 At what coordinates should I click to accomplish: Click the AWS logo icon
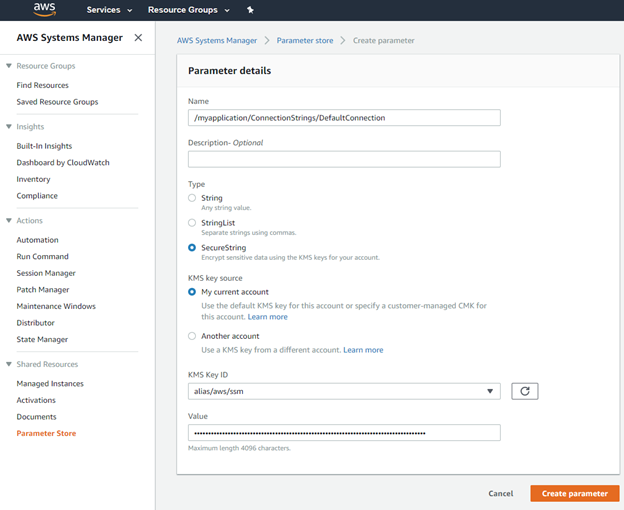(45, 10)
